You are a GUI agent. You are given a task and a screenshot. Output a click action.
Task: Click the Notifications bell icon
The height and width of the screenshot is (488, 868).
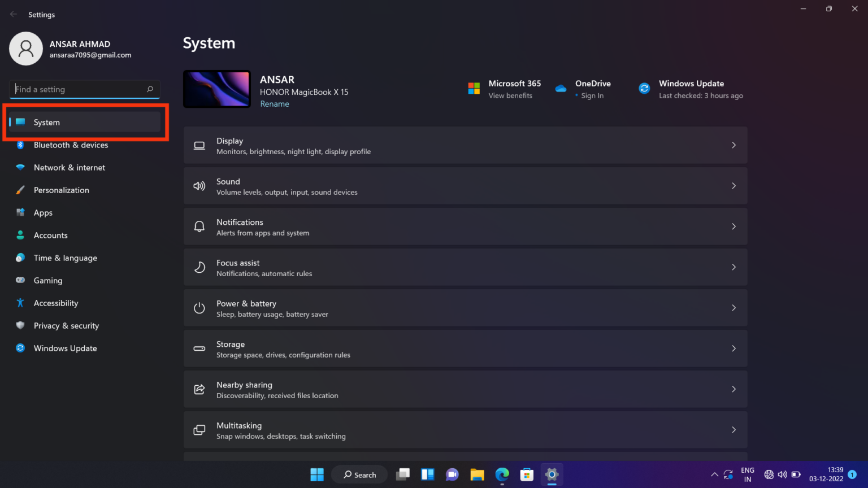199,226
